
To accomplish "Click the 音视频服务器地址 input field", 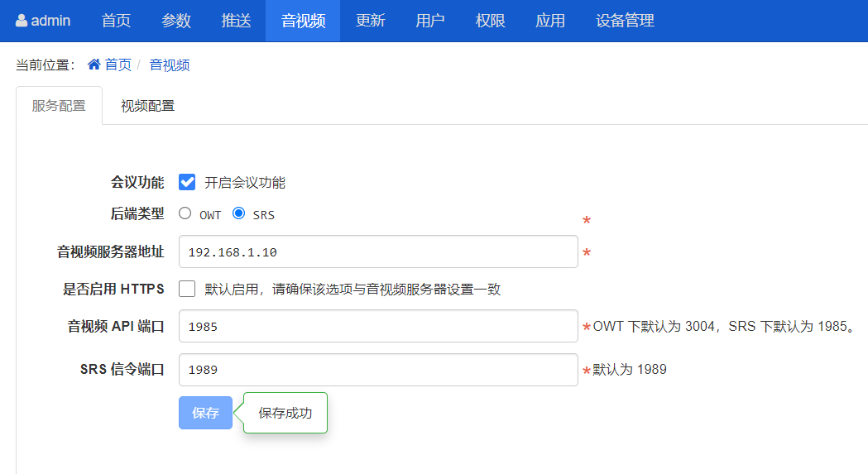I will (377, 251).
